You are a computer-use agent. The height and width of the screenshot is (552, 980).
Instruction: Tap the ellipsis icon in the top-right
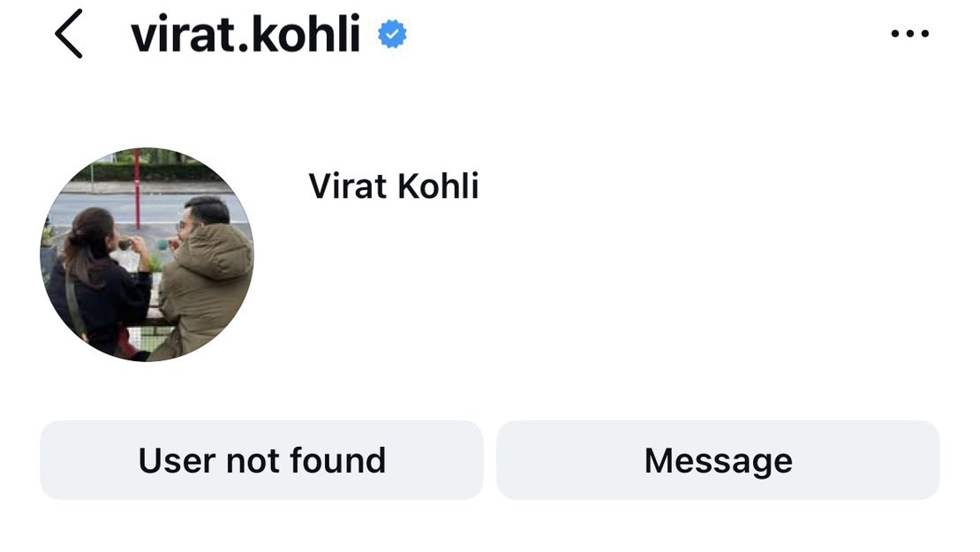(910, 33)
